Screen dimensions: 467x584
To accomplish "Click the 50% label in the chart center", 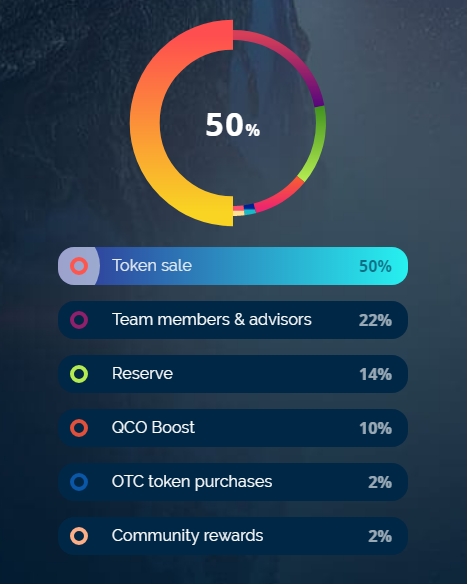I will coord(233,125).
